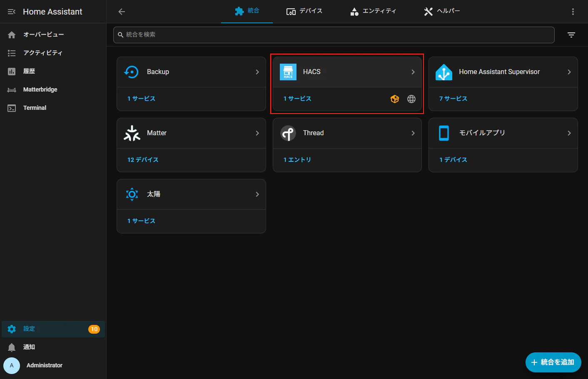Click the Administrator avatar
Viewport: 588px width, 379px height.
pyautogui.click(x=12, y=366)
